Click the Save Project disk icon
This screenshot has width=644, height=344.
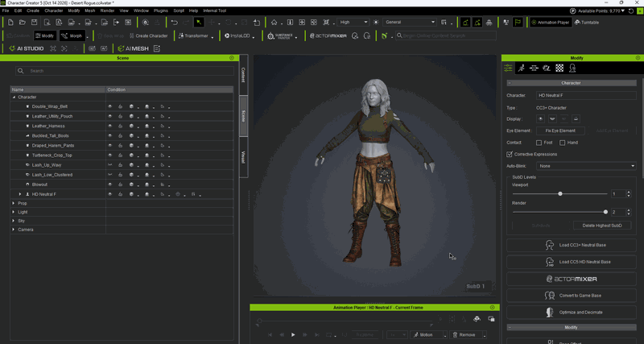(x=35, y=23)
